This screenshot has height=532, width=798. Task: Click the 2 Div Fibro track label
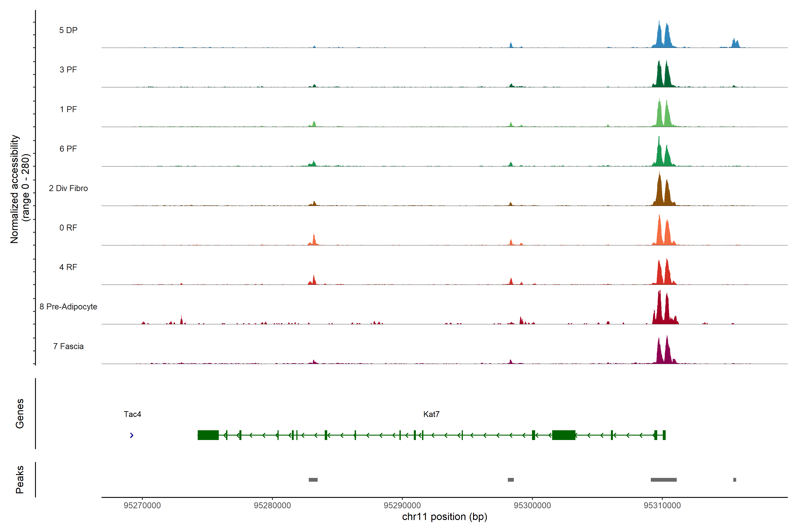(x=68, y=188)
